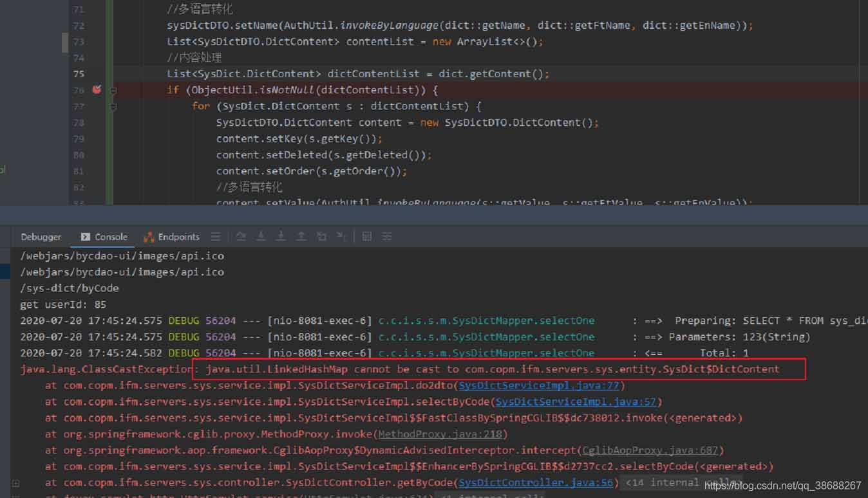The width and height of the screenshot is (868, 498).
Task: Click line number 72 in the gutter
Action: 79,26
